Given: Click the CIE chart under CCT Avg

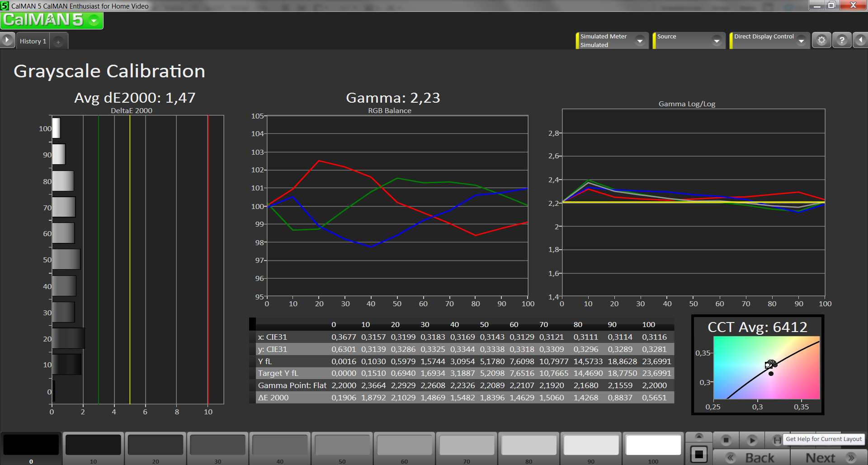Looking at the screenshot, I should click(766, 368).
